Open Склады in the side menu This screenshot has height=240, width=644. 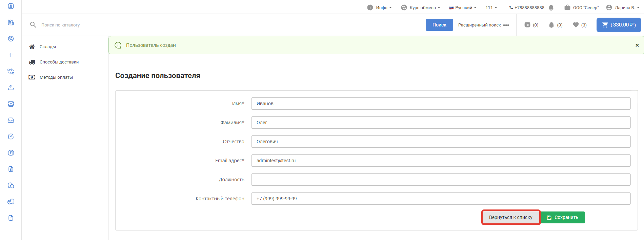coord(47,47)
